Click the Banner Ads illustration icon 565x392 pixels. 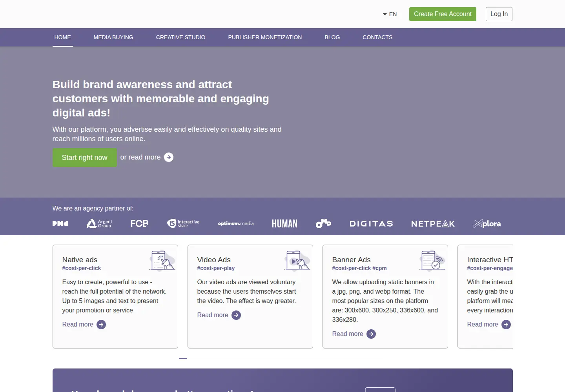click(432, 260)
